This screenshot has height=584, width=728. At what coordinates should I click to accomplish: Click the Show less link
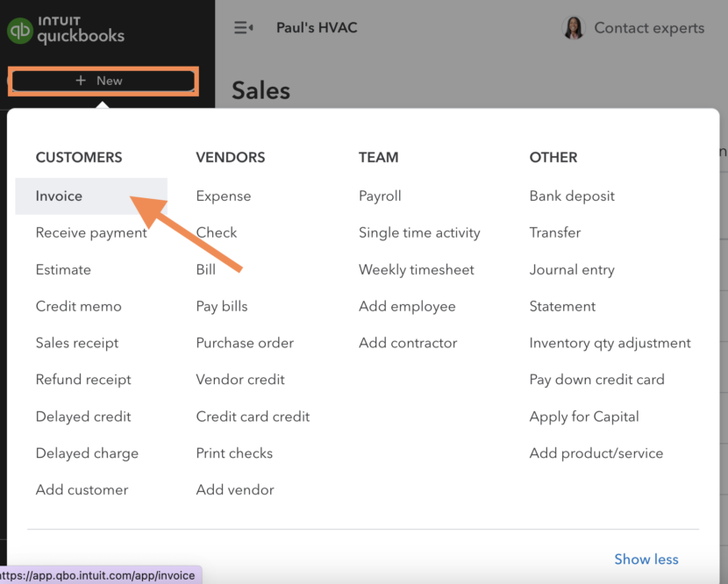pyautogui.click(x=646, y=559)
